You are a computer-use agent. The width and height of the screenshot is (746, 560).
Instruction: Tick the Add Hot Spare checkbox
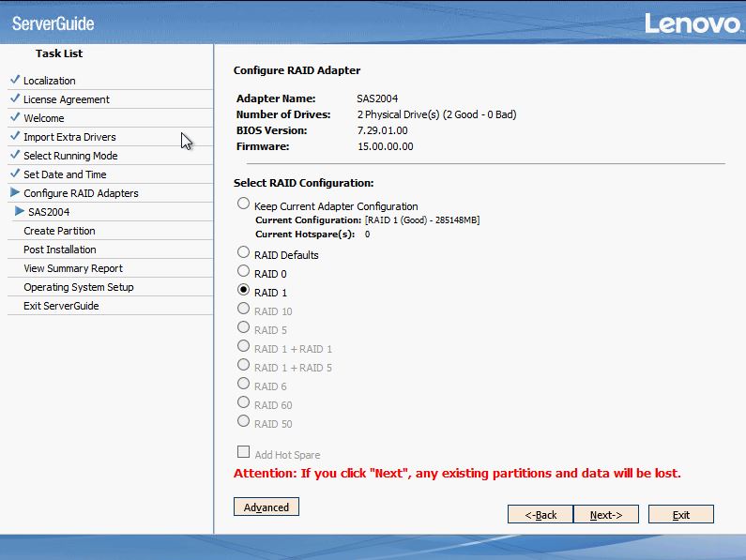click(x=243, y=451)
